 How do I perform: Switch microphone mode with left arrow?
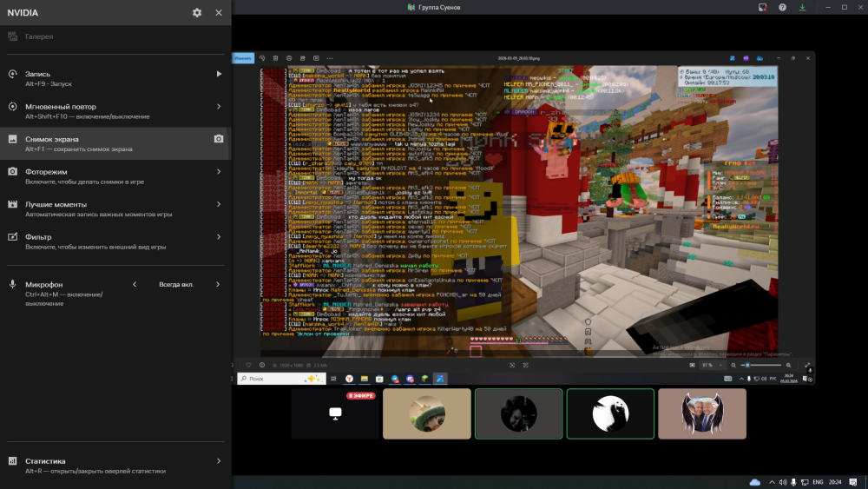tap(135, 284)
